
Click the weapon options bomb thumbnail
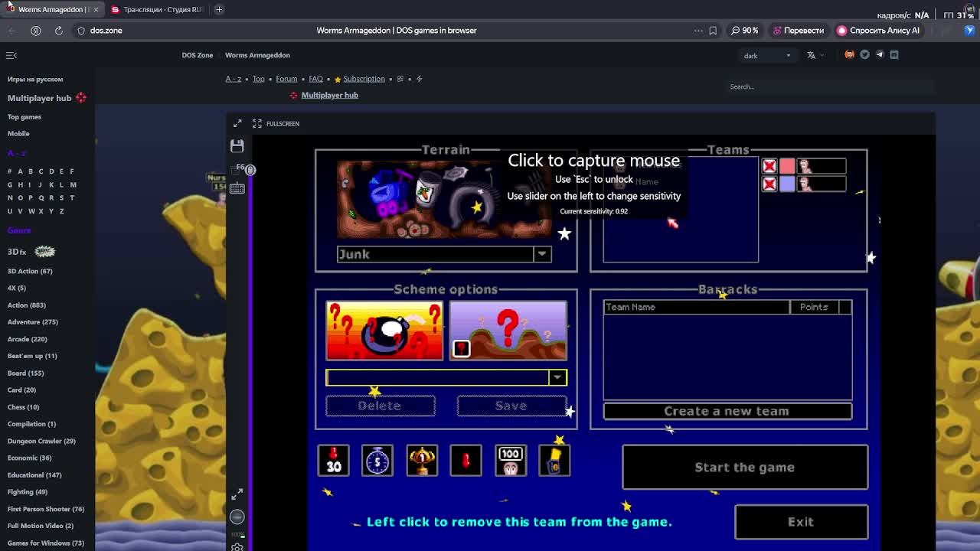[x=384, y=331]
